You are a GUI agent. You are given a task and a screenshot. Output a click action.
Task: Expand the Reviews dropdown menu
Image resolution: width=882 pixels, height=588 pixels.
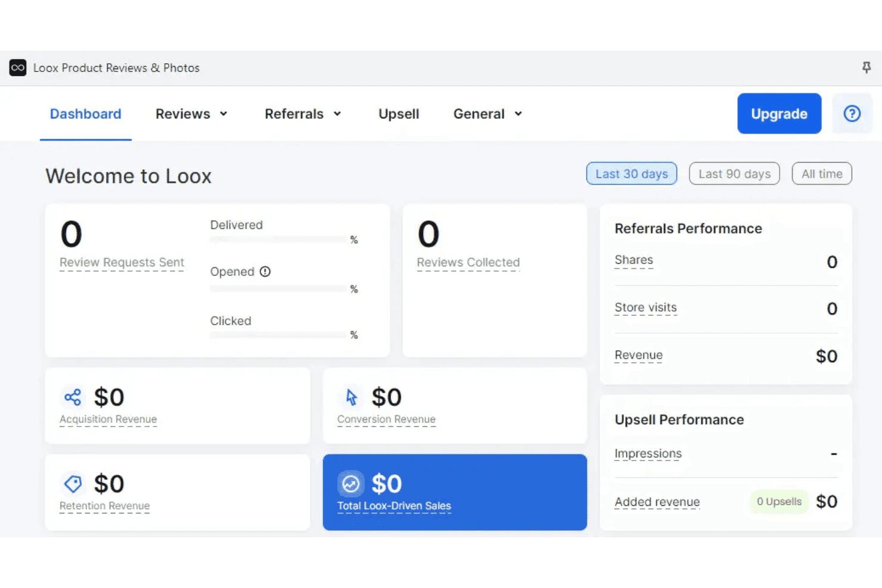click(x=191, y=114)
